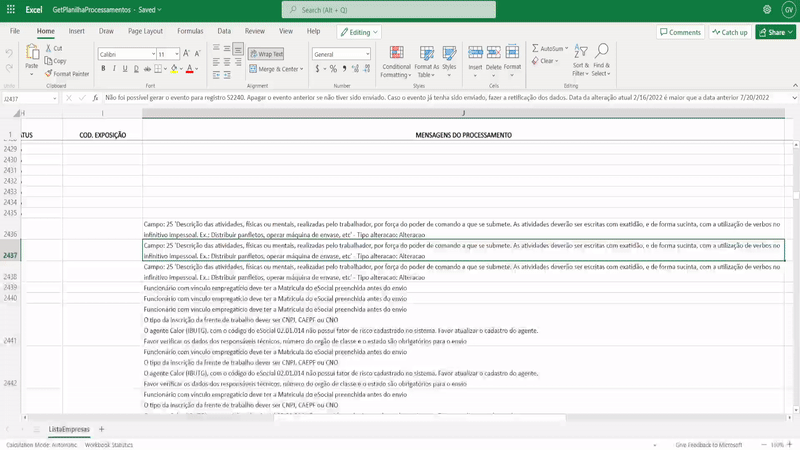Open the Sort & Filter menu
800x450 pixels.
pyautogui.click(x=581, y=60)
